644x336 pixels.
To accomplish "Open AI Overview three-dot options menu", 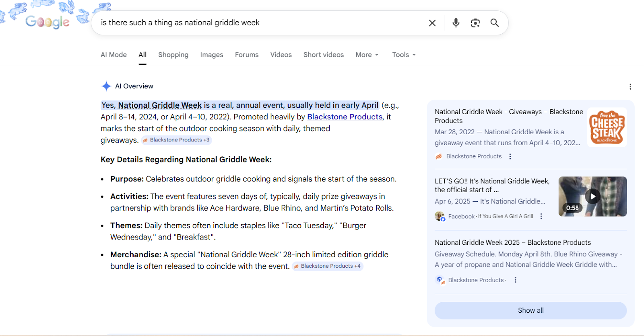I will point(630,86).
